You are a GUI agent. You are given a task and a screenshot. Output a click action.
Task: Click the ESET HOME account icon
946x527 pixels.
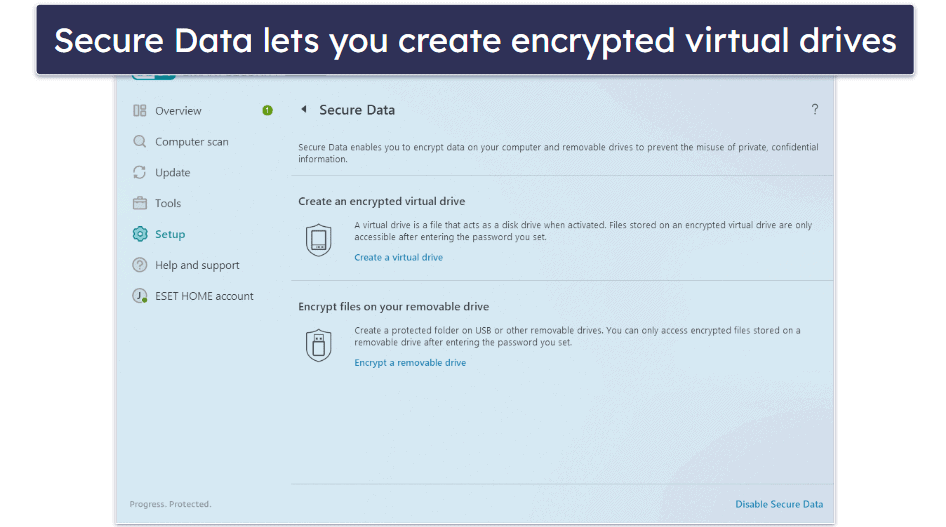(x=140, y=296)
